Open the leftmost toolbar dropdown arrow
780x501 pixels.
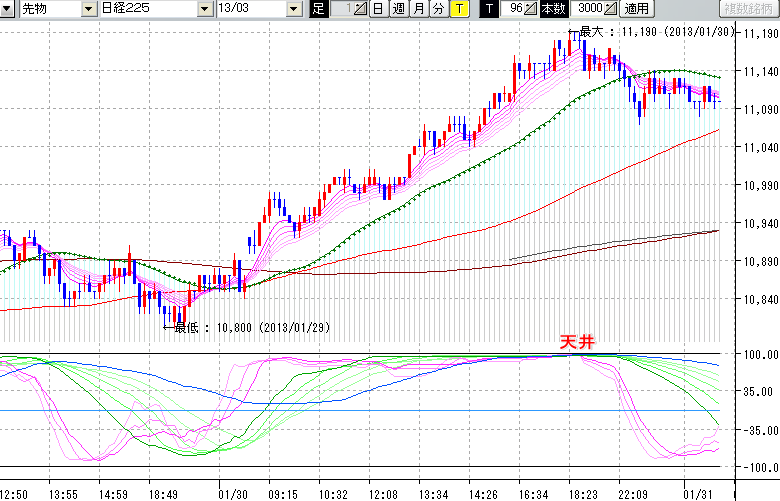coord(9,9)
